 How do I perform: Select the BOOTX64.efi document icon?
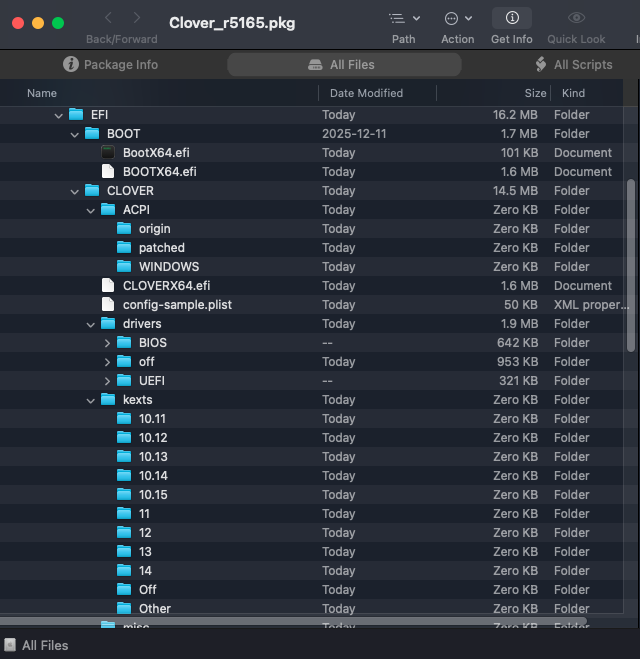(108, 171)
